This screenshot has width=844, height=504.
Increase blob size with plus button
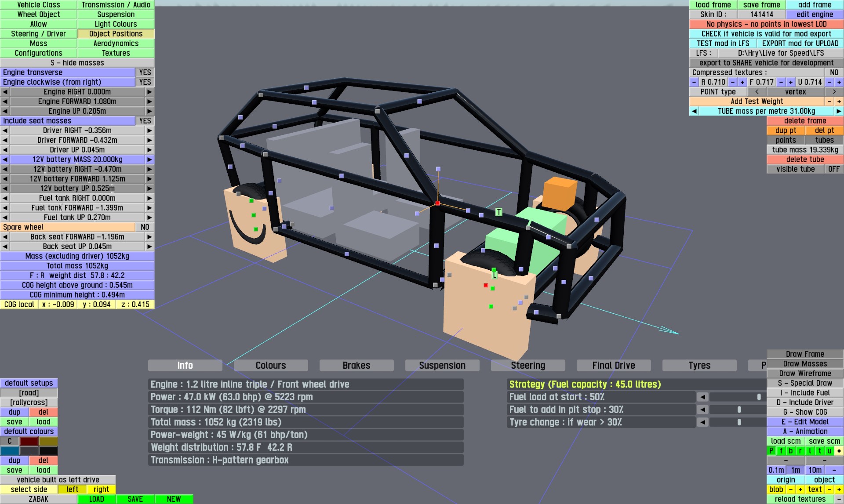tap(800, 489)
